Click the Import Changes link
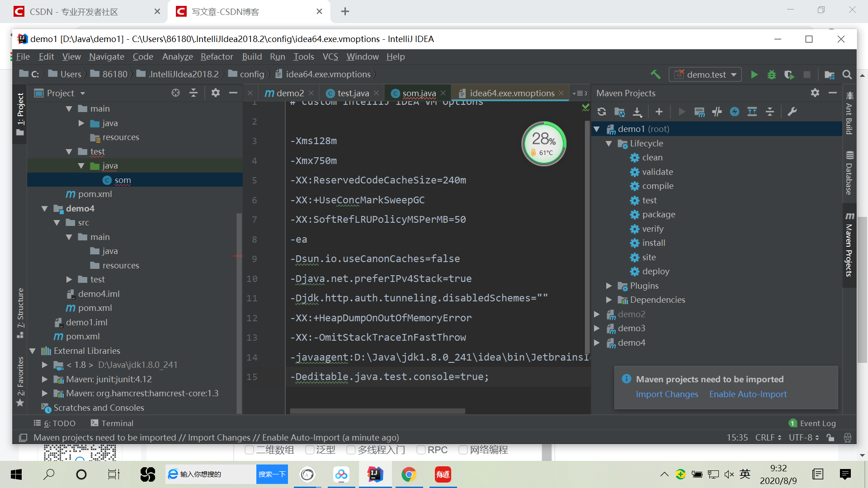This screenshot has width=868, height=488. click(x=667, y=394)
